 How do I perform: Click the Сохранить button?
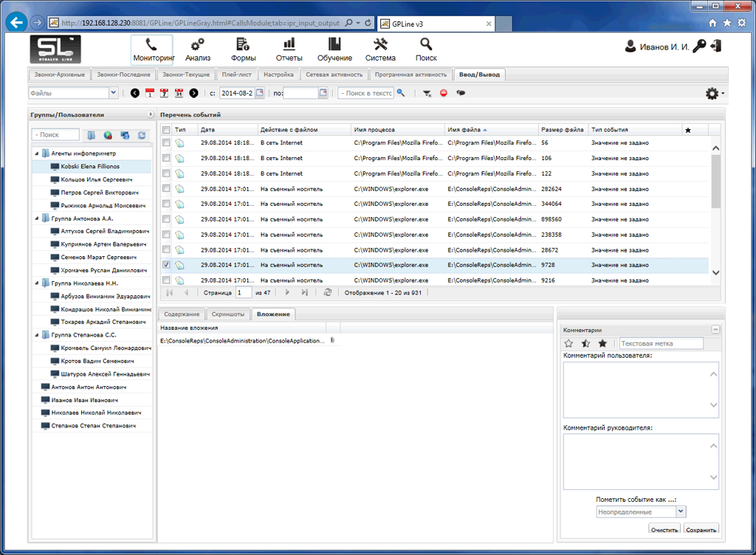click(701, 530)
